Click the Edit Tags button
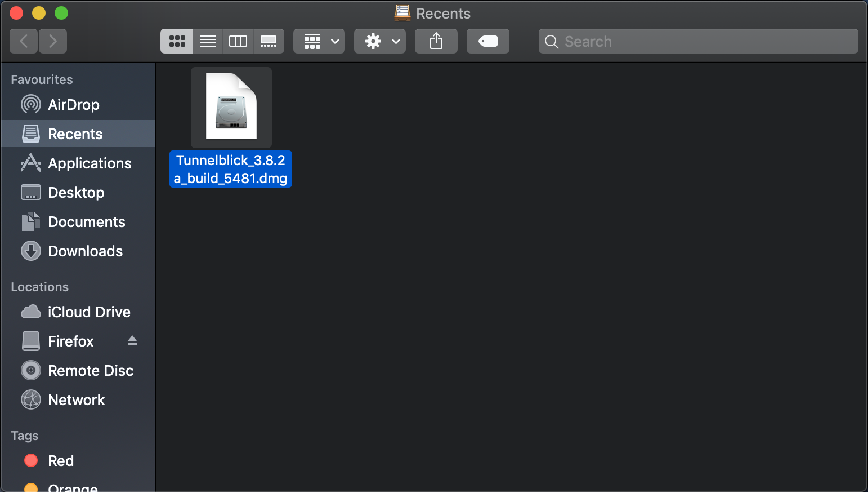This screenshot has height=493, width=868. click(x=488, y=41)
